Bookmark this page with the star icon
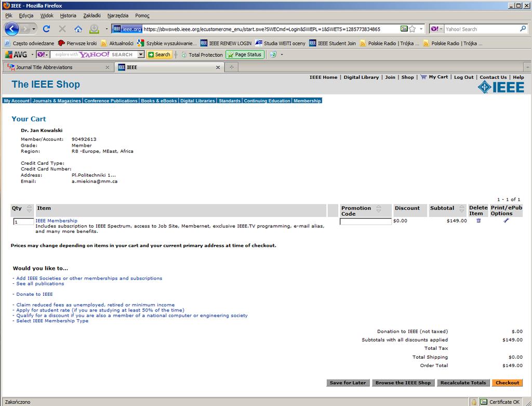 click(x=412, y=29)
